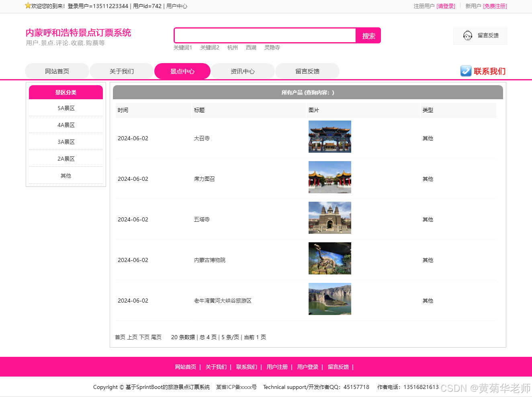Image resolution: width=532 pixels, height=397 pixels.
Task: Select 其他 category in sidebar
Action: click(x=66, y=176)
